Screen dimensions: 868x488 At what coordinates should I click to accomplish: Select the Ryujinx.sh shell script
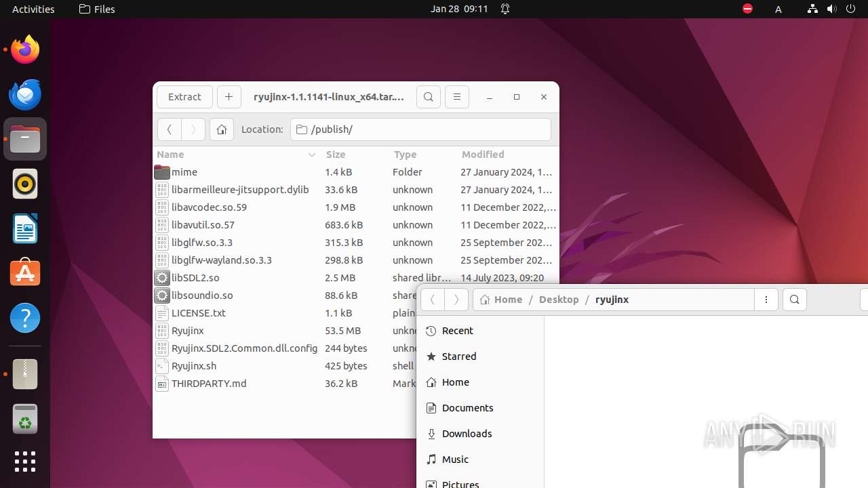tap(285, 366)
